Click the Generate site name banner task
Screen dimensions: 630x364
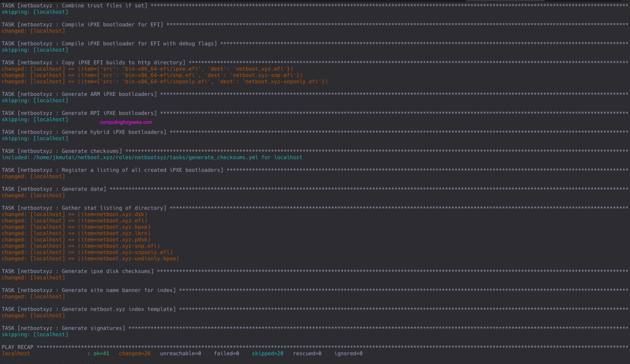[88, 290]
